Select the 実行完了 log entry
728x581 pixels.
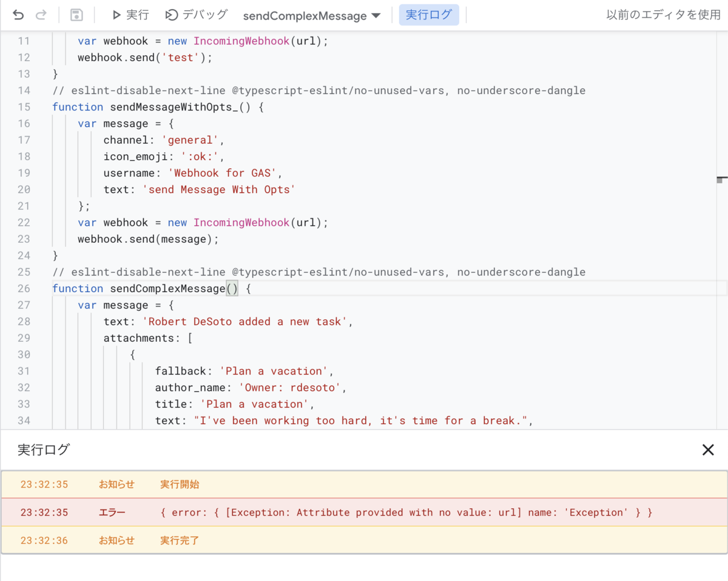(x=180, y=540)
